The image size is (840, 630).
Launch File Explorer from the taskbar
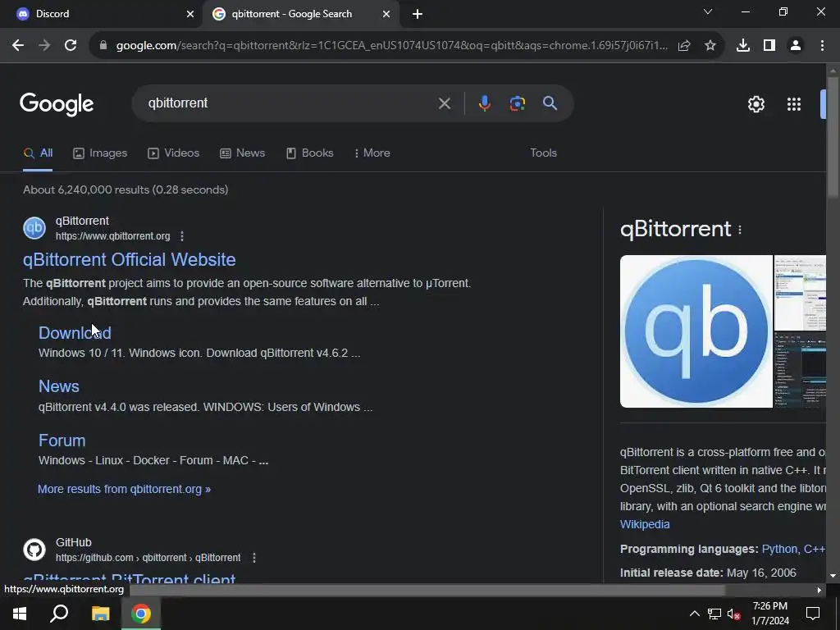(100, 614)
